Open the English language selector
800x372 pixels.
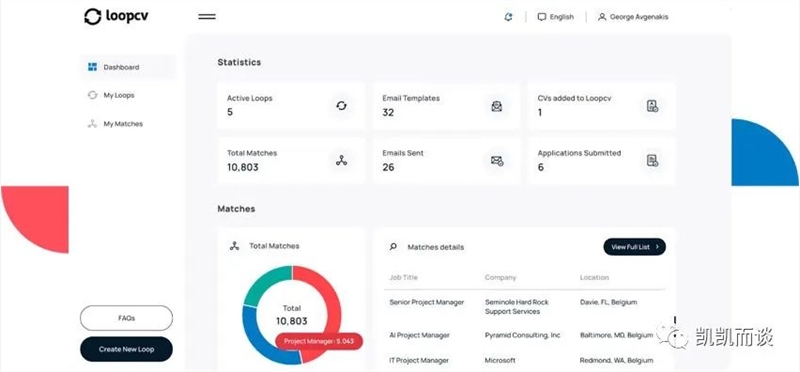(x=556, y=17)
